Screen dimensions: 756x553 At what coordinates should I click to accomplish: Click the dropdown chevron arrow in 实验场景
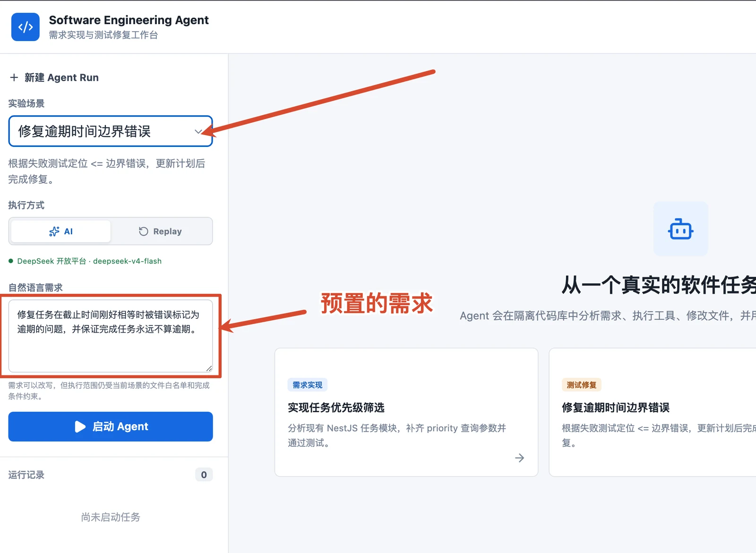click(x=198, y=132)
